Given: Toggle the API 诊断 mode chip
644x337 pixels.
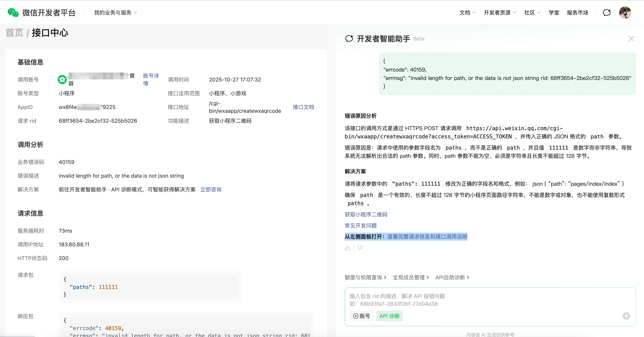Looking at the screenshot, I should click(x=389, y=316).
